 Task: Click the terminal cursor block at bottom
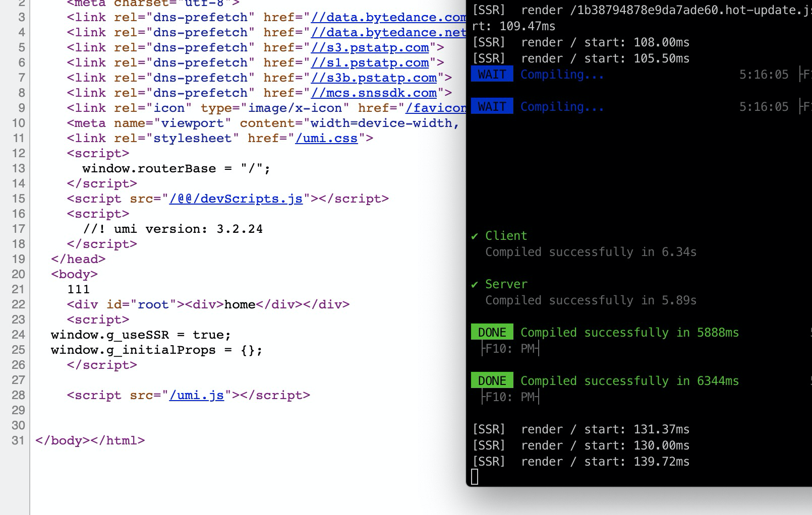tap(475, 477)
